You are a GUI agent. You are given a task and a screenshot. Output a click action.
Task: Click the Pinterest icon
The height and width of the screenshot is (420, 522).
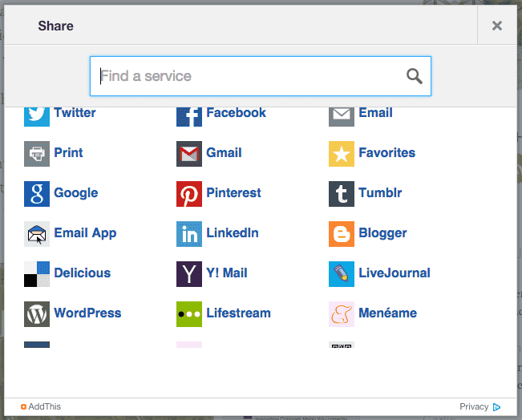[189, 194]
